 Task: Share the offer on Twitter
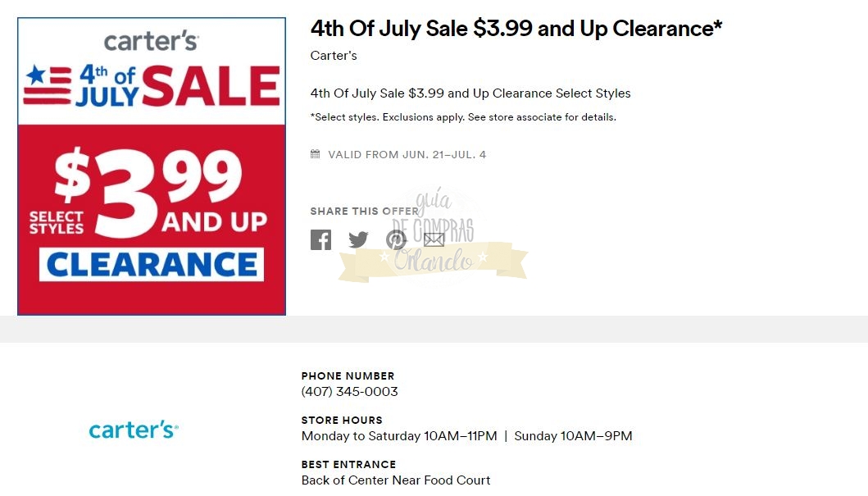pos(358,239)
